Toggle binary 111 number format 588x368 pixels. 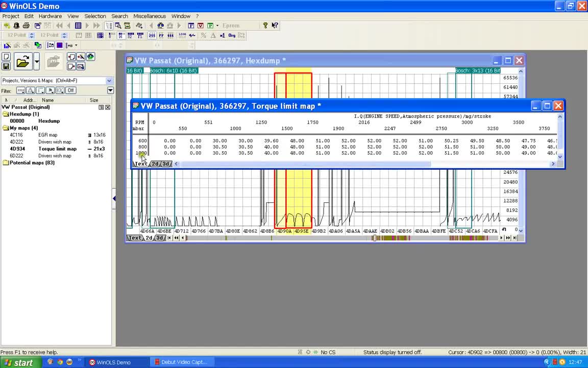[170, 35]
